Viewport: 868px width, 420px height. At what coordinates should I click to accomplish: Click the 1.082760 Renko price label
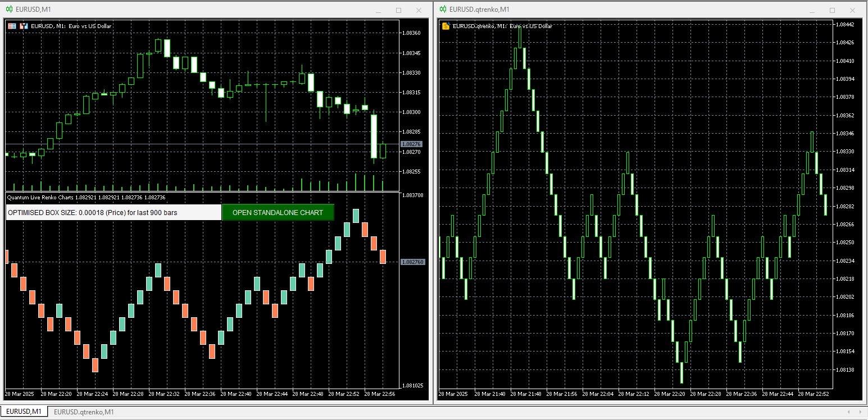413,262
